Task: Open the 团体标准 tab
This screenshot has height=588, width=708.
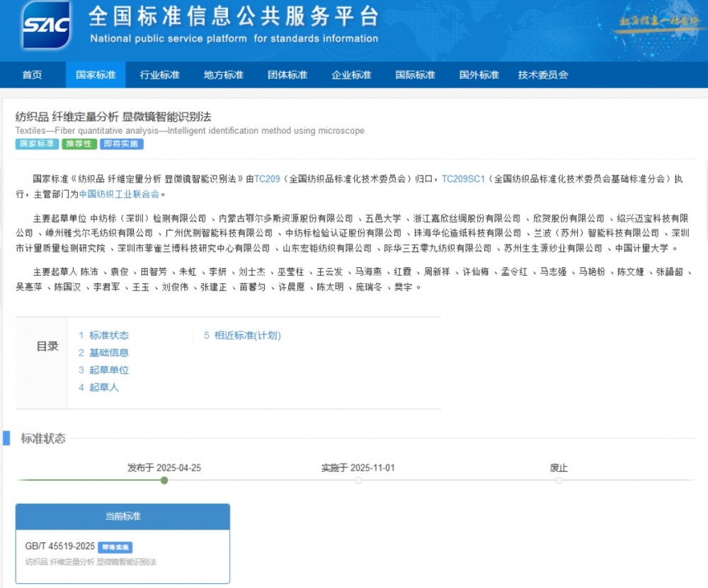Action: tap(287, 75)
